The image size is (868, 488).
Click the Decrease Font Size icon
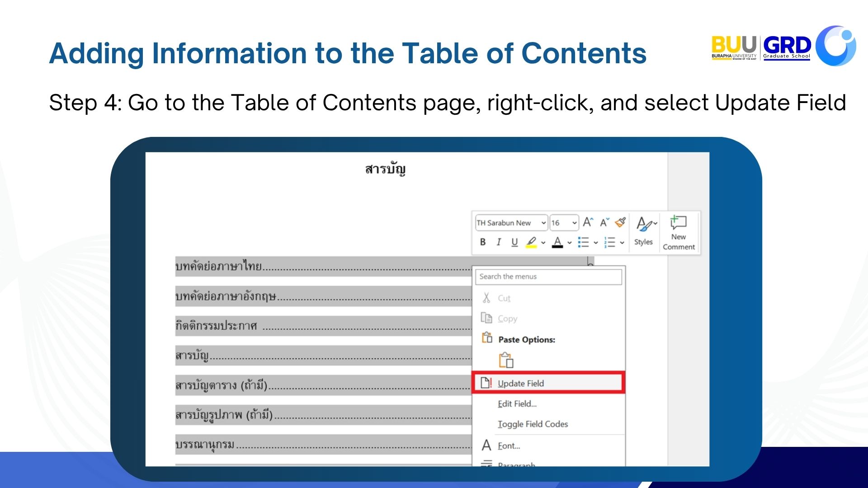(604, 222)
